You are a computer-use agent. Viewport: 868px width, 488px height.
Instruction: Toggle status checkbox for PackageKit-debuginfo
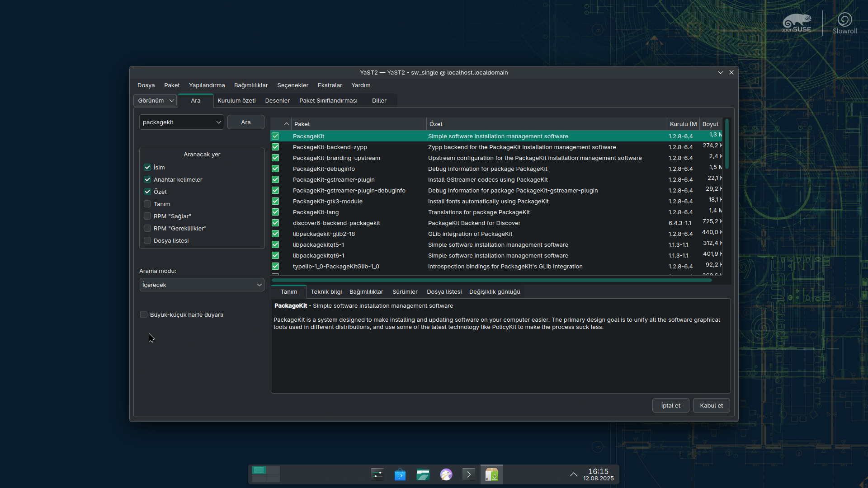point(275,169)
